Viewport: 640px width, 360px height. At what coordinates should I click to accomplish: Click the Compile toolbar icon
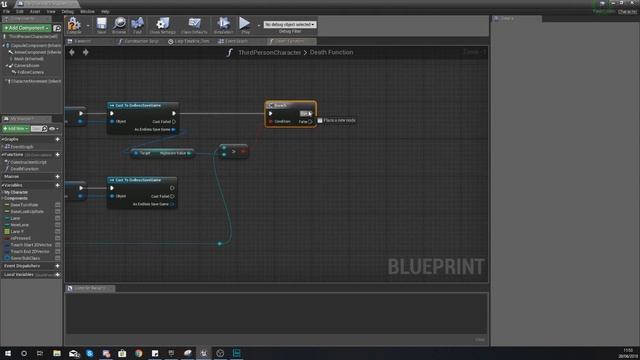point(74,25)
